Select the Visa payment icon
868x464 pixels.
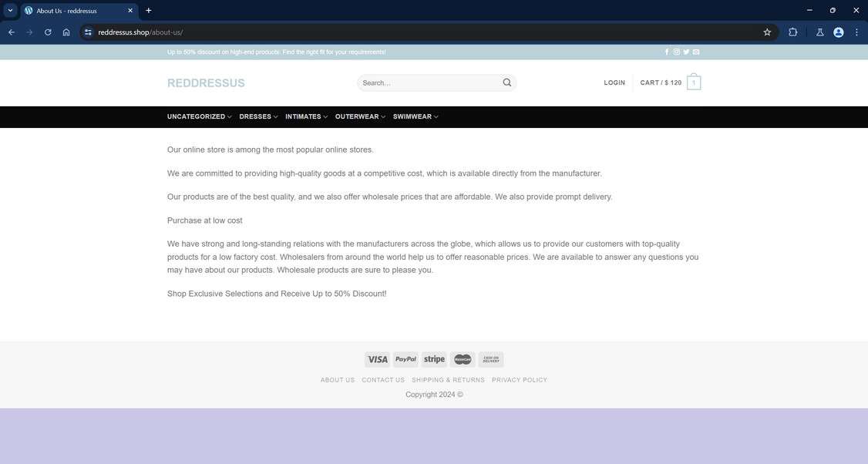click(378, 359)
